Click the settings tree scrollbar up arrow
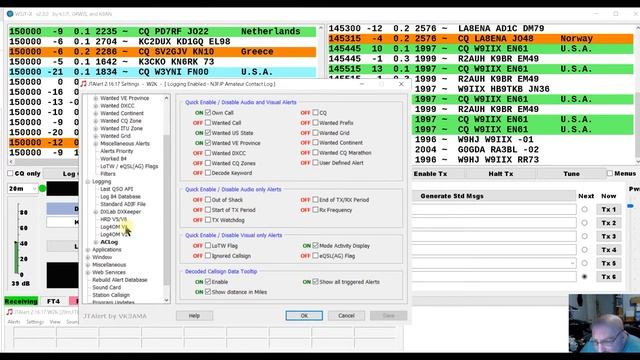The height and width of the screenshot is (360, 640). 167,98
